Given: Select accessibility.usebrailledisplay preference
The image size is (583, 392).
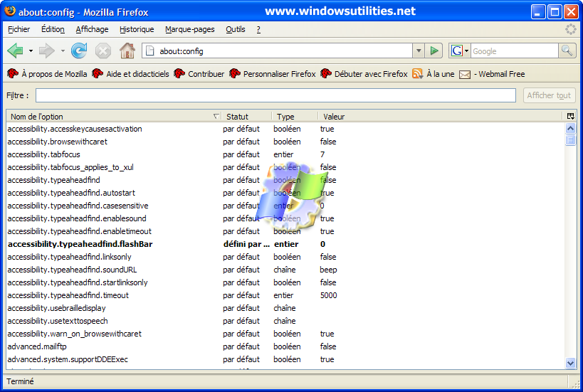Looking at the screenshot, I should pos(285,308).
